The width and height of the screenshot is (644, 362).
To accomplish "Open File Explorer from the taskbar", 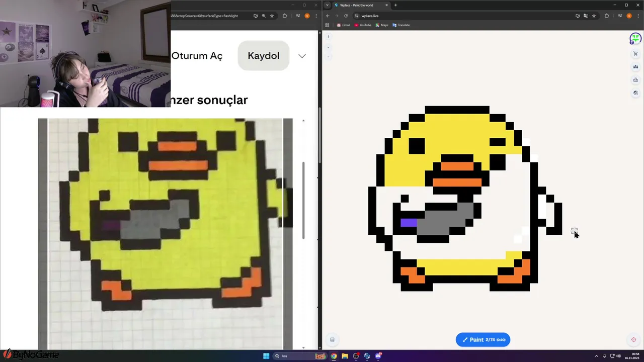I will tap(345, 356).
